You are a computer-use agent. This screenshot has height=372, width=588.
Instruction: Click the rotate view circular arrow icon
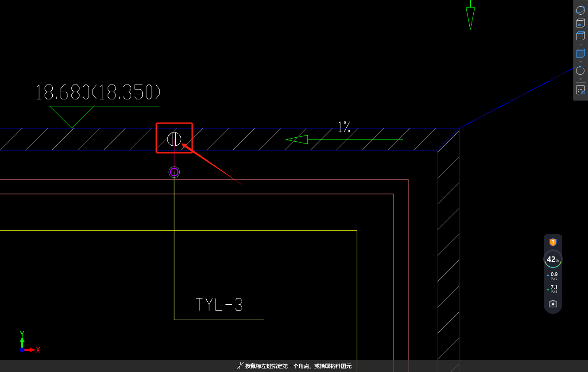tap(580, 70)
